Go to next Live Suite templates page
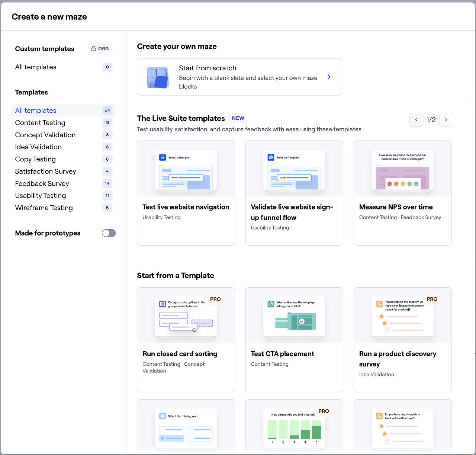This screenshot has height=455, width=476. [446, 120]
